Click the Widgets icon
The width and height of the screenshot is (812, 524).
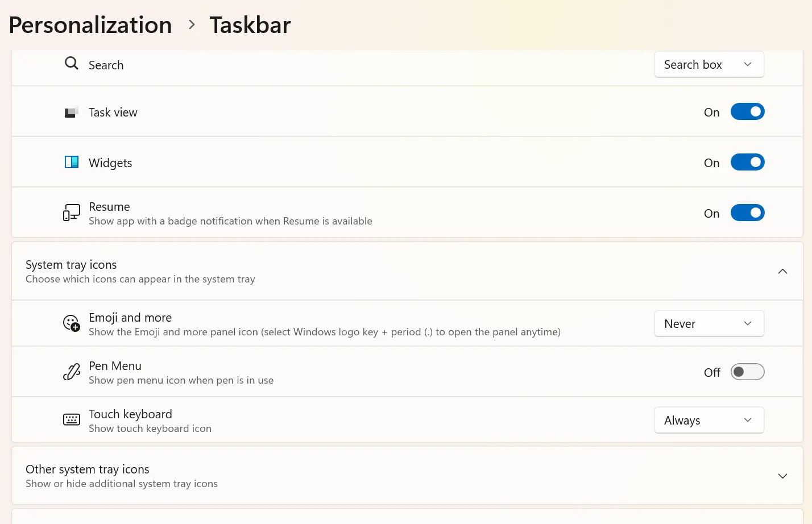(x=71, y=163)
